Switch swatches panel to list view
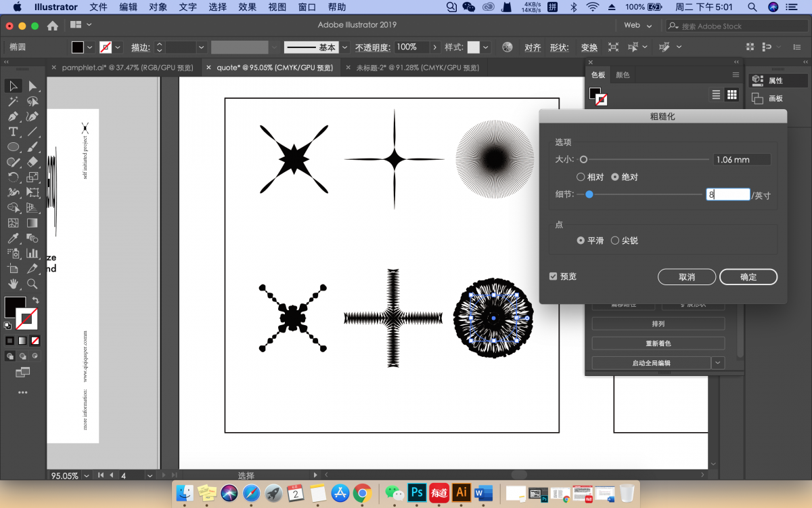This screenshot has width=812, height=508. pos(716,95)
